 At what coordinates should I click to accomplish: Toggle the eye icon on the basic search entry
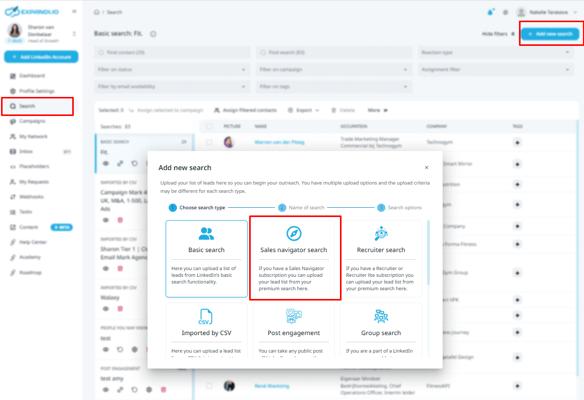pos(106,163)
